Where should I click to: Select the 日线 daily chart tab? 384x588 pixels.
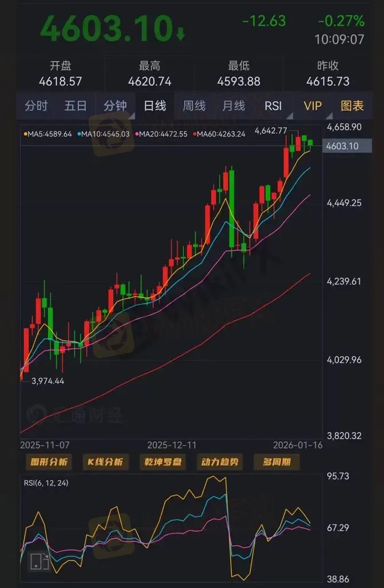(155, 106)
